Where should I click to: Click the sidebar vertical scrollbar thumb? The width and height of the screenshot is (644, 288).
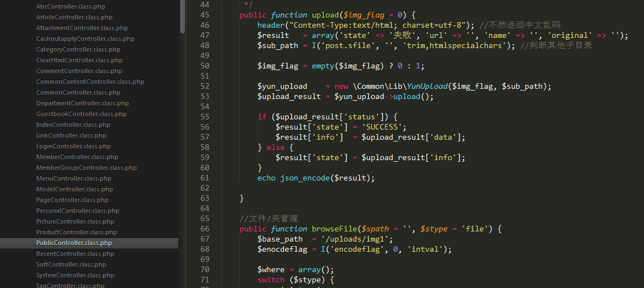tap(182, 16)
